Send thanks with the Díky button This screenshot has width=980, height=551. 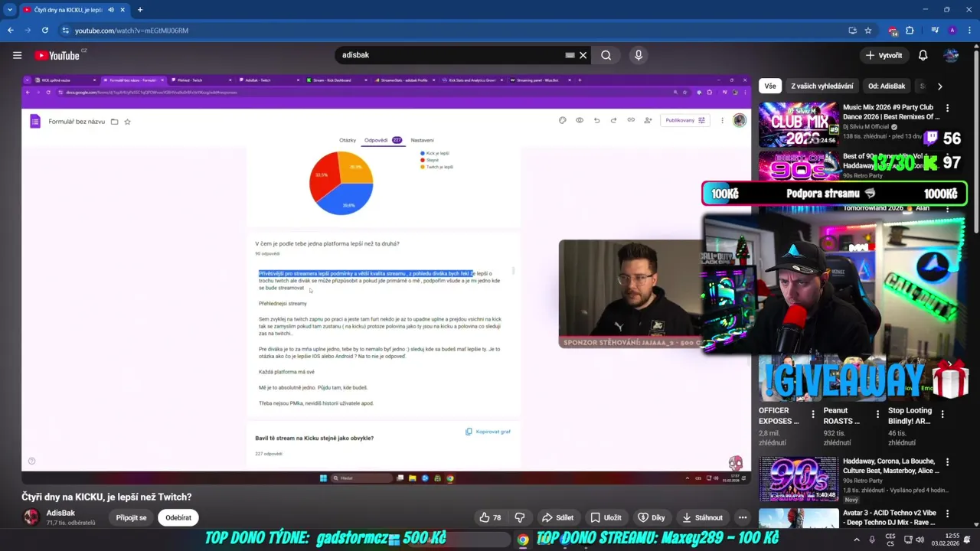pyautogui.click(x=652, y=517)
